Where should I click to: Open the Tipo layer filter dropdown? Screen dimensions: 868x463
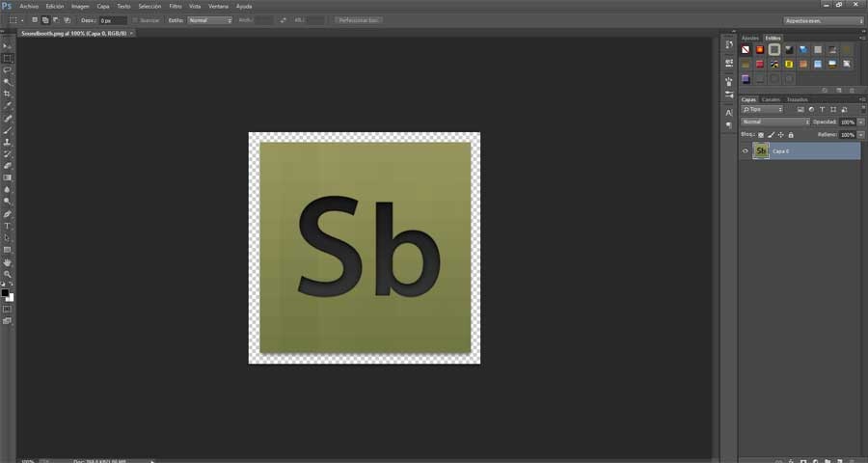pyautogui.click(x=762, y=110)
